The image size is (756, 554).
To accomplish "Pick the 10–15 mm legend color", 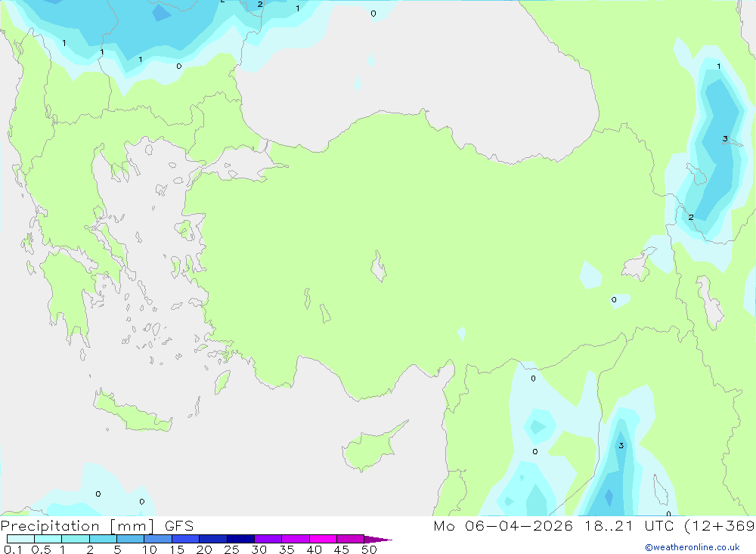I will 158,539.
